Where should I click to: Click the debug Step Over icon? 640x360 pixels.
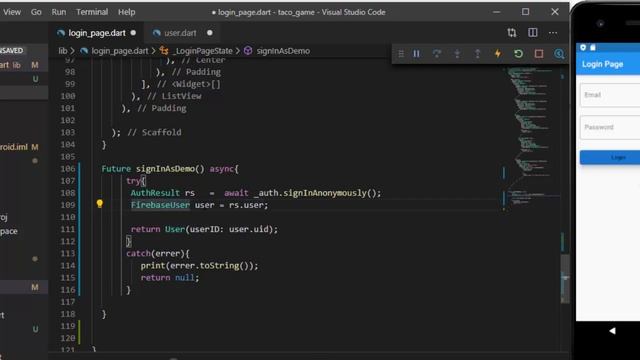[437, 53]
